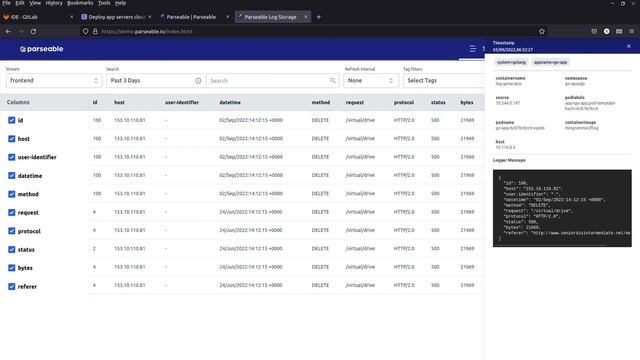Open the hamburger menu in header

[x=472, y=49]
